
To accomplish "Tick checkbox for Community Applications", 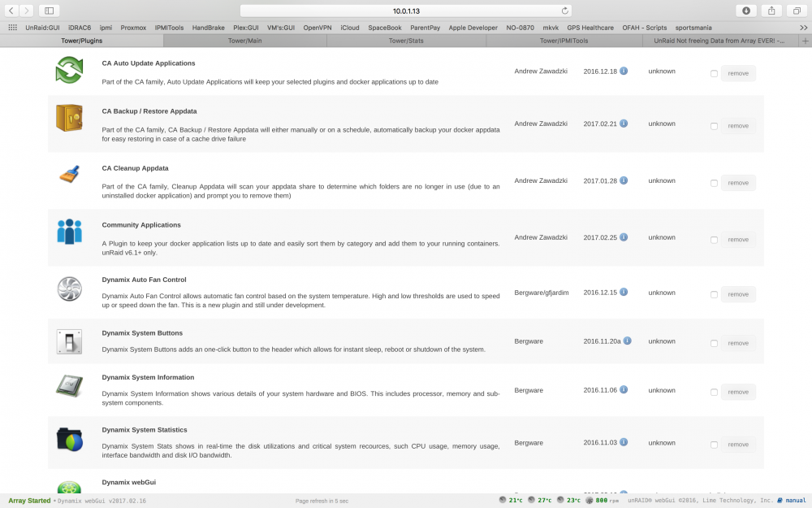I will pyautogui.click(x=714, y=240).
